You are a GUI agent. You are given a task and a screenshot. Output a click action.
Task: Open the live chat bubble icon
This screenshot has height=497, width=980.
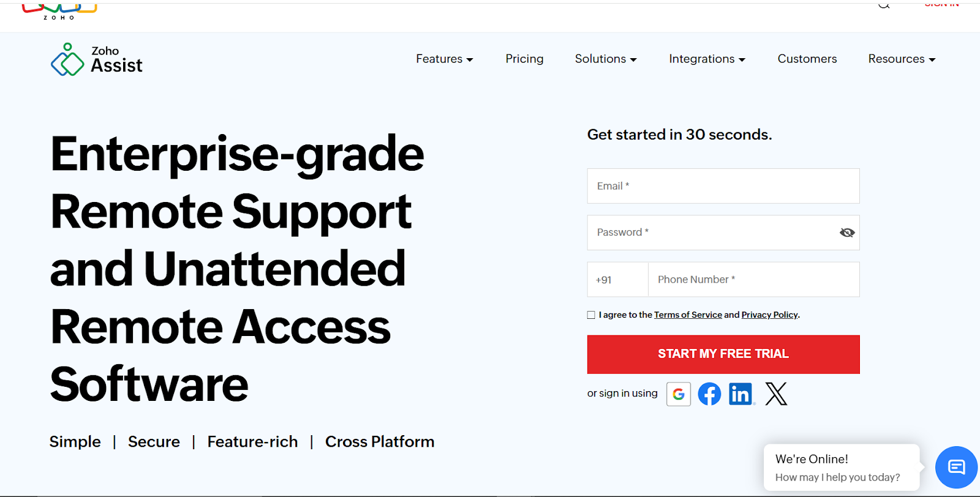tap(956, 467)
